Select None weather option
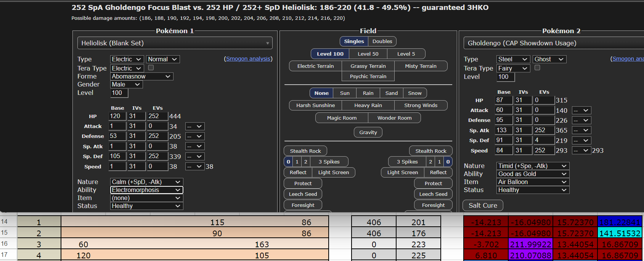This screenshot has height=261, width=644. pyautogui.click(x=321, y=93)
